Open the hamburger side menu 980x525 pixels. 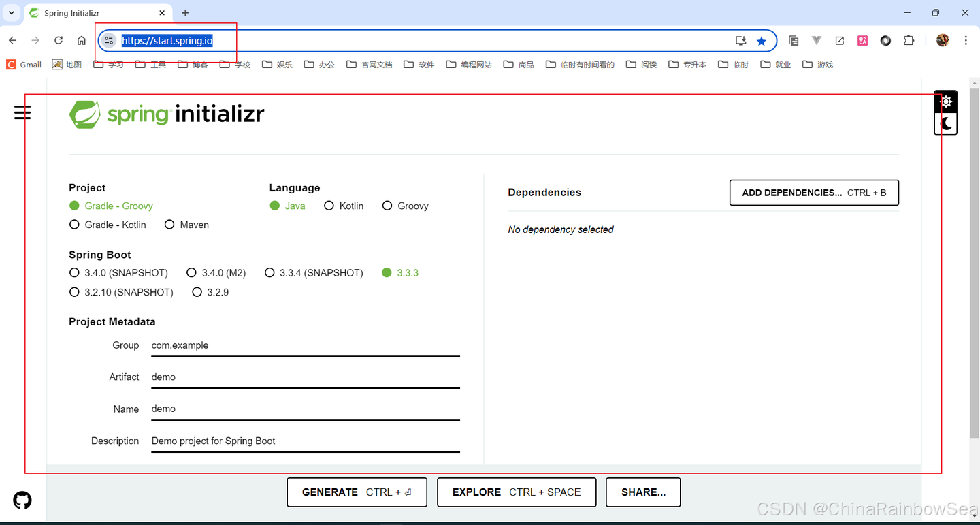[x=22, y=112]
